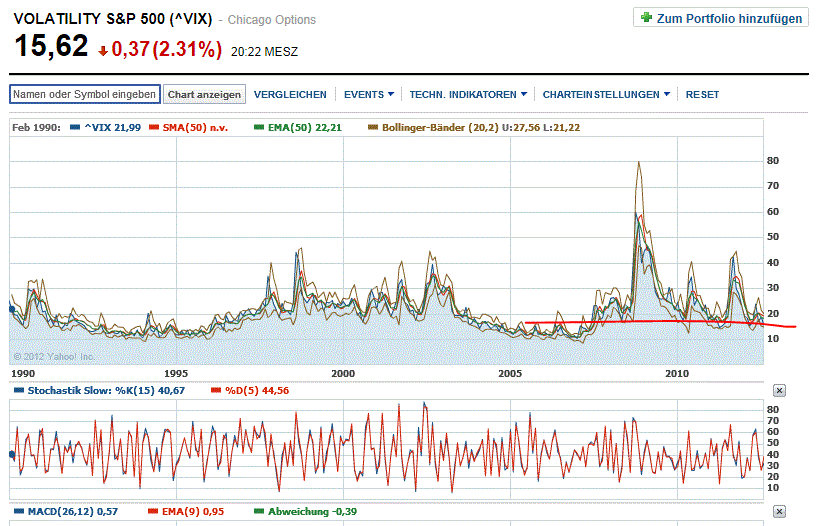
Task: Focus the Namen oder Symbol eingeben field
Action: 85,94
